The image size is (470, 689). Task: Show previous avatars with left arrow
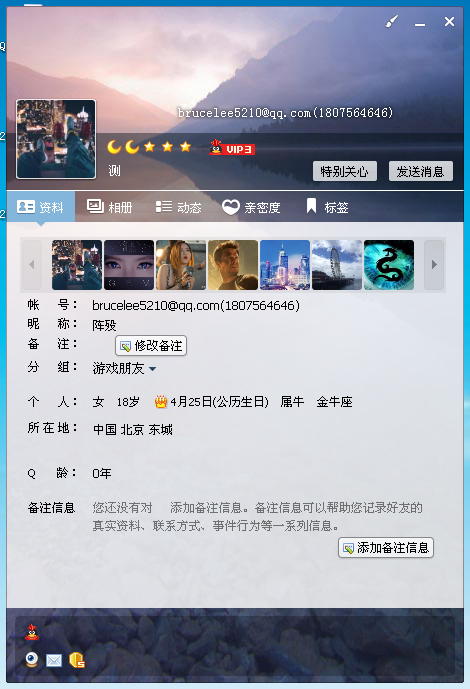32,265
